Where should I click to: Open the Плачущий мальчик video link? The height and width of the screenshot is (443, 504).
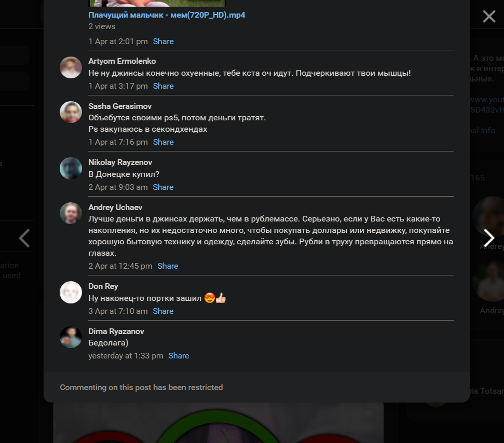pos(167,15)
